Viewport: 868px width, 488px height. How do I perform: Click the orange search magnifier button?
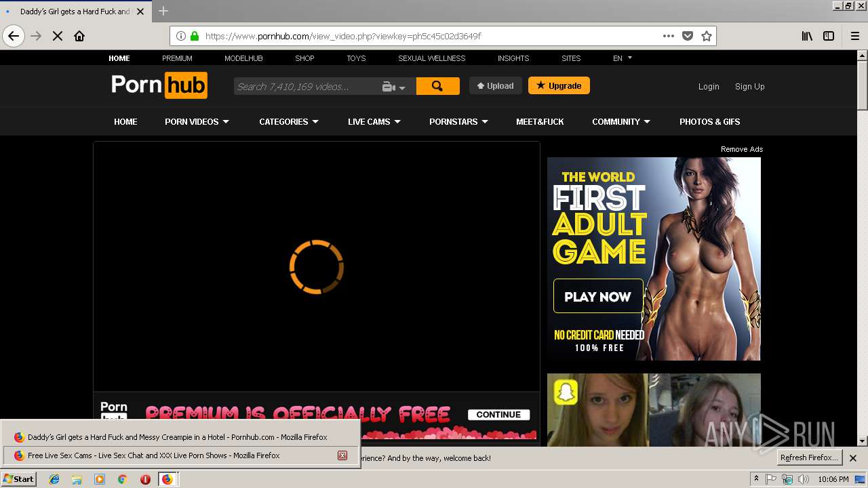437,86
